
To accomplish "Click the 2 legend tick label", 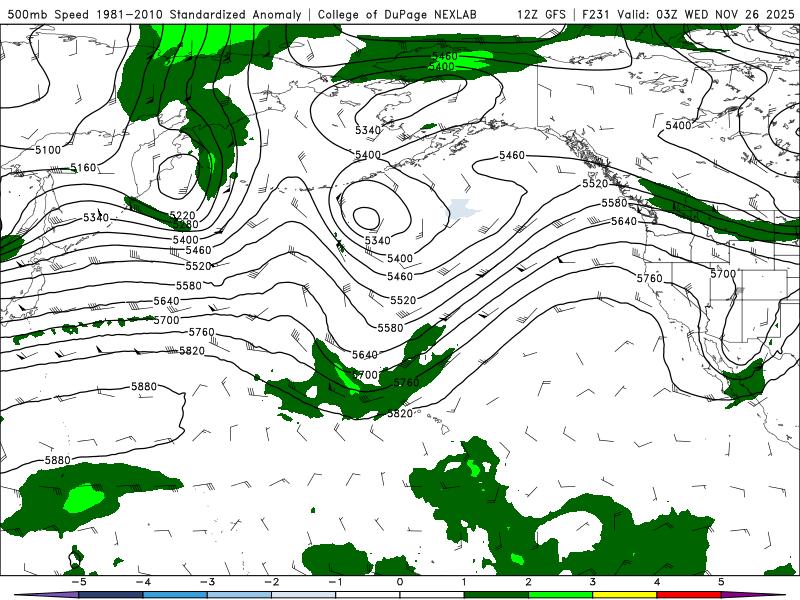I will 529,582.
